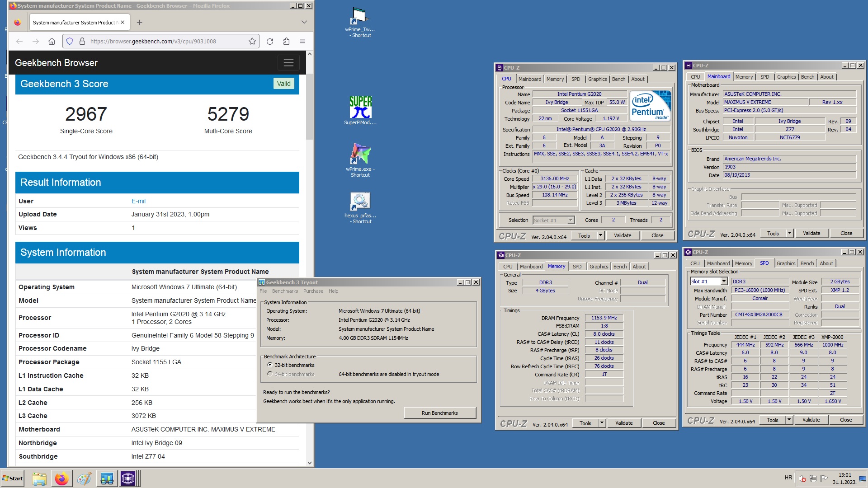Image resolution: width=868 pixels, height=488 pixels.
Task: Click CPU-Z icon in taskbar
Action: pyautogui.click(x=128, y=479)
